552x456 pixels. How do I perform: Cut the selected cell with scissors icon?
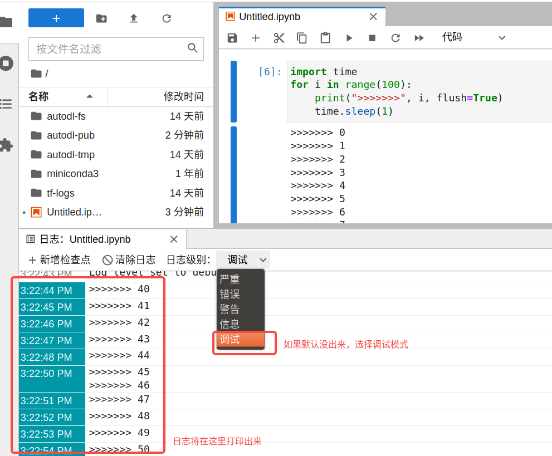coord(278,38)
